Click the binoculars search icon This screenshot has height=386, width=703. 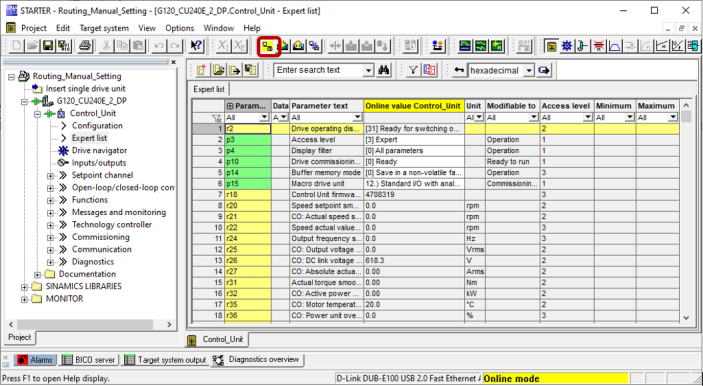(384, 70)
